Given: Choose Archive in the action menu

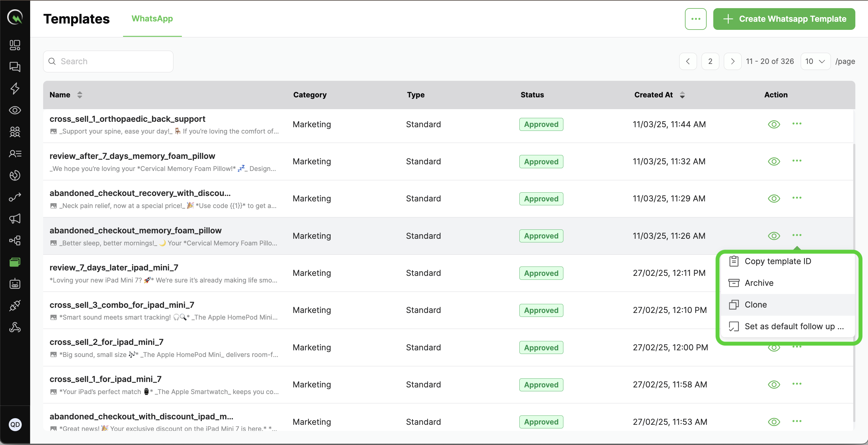Looking at the screenshot, I should pyautogui.click(x=759, y=283).
